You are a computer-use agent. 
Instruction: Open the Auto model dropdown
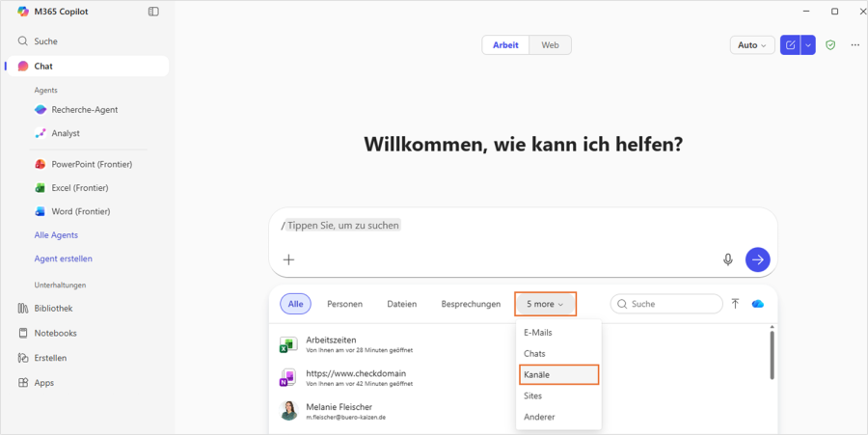pos(751,45)
